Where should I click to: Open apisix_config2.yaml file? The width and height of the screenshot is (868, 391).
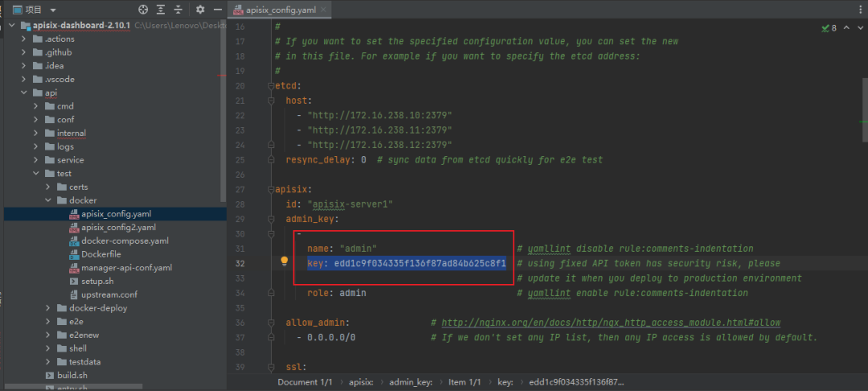(x=118, y=227)
